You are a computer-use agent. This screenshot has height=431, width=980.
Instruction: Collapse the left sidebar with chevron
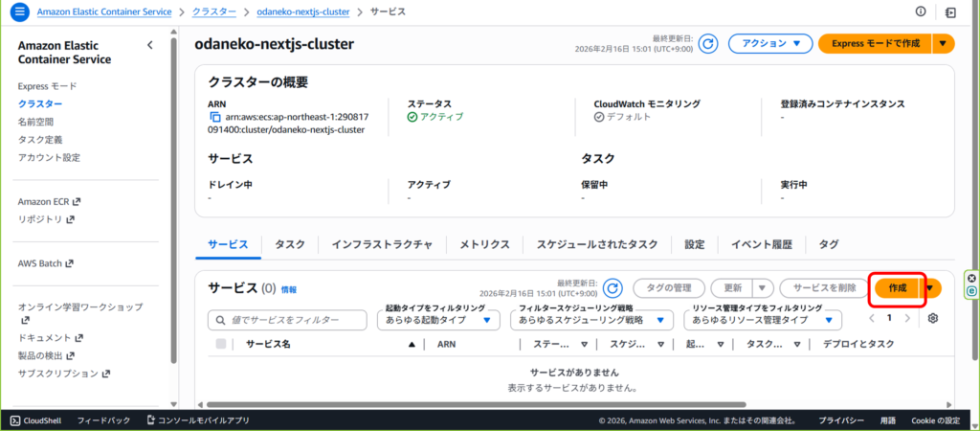pyautogui.click(x=149, y=45)
